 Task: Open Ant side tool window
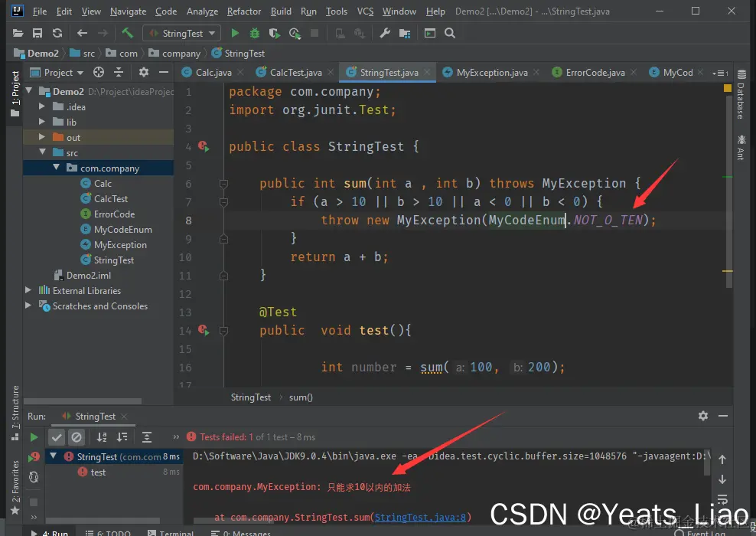tap(741, 148)
